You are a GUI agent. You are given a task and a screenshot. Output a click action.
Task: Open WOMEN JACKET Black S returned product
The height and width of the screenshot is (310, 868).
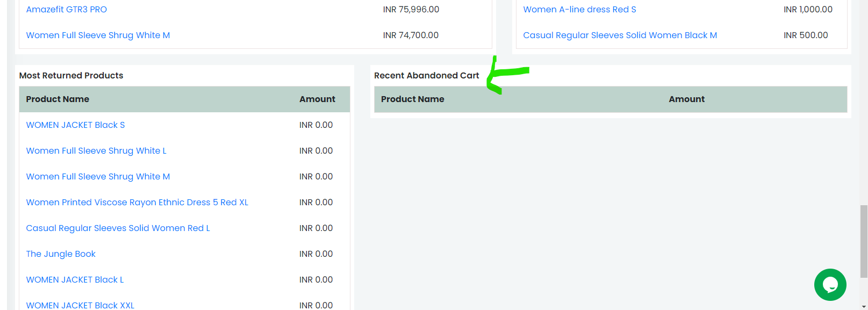[x=75, y=125]
